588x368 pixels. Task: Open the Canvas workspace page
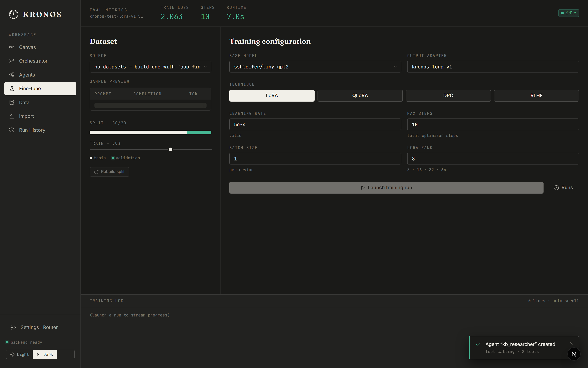pos(40,47)
